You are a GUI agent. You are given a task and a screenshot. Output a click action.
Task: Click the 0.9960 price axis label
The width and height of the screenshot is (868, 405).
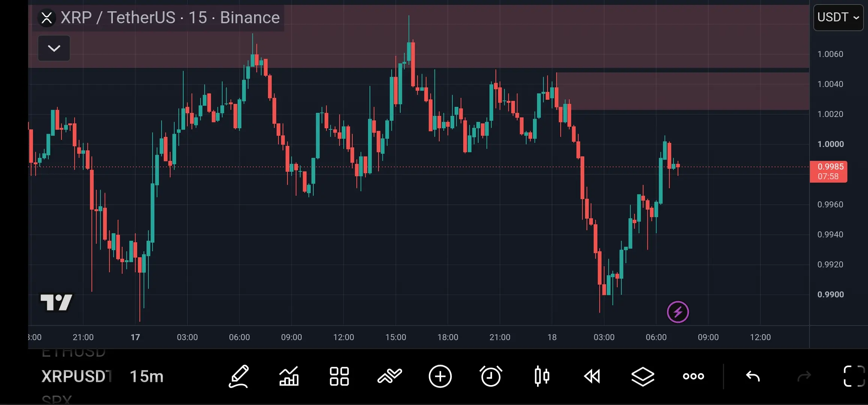(831, 205)
